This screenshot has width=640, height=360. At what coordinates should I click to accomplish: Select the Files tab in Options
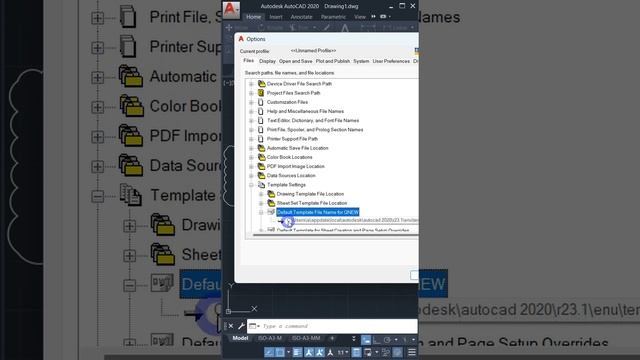(249, 60)
